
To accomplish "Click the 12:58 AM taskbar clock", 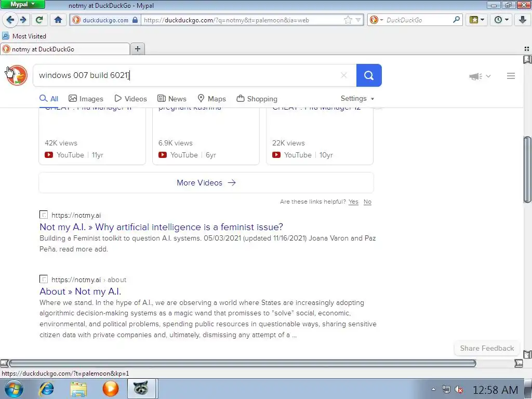I will coord(495,390).
